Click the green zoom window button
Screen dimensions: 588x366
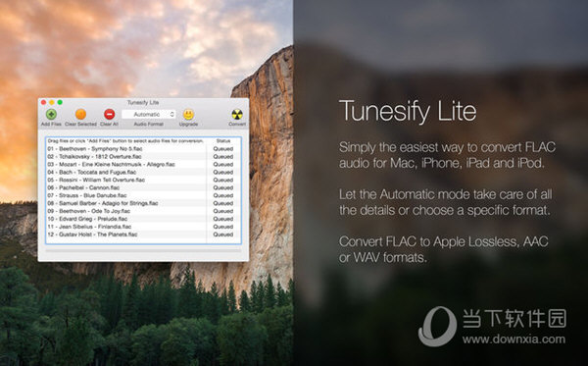click(x=60, y=102)
